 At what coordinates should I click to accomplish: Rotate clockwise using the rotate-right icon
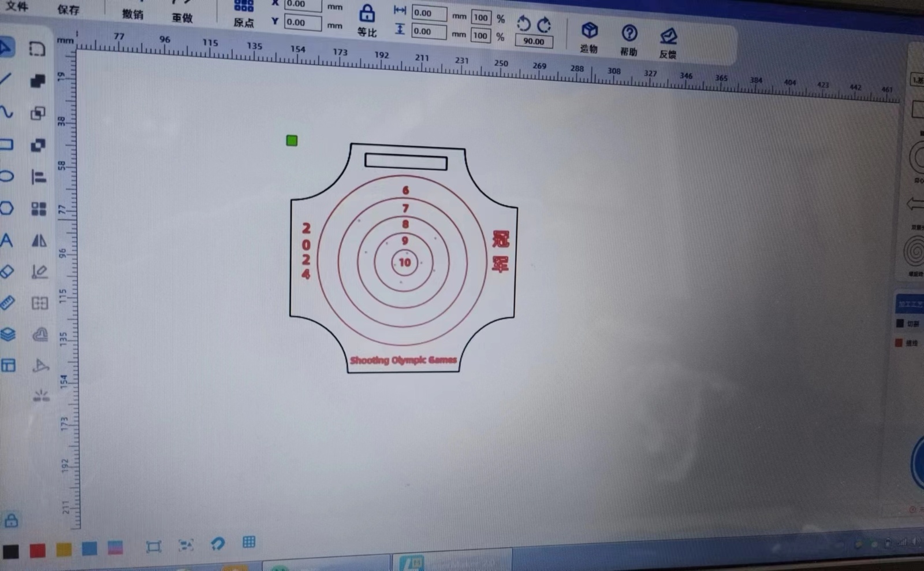pos(544,25)
